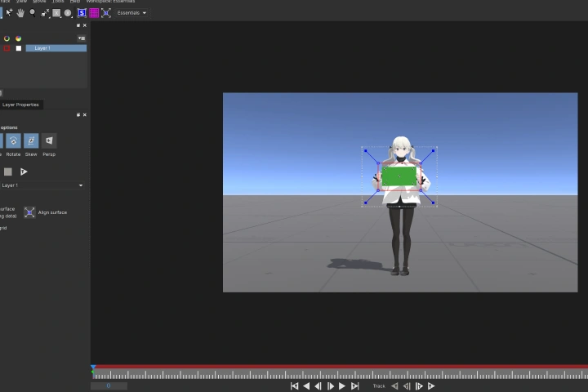The image size is (588, 392).
Task: Step forward one frame
Action: 331,386
